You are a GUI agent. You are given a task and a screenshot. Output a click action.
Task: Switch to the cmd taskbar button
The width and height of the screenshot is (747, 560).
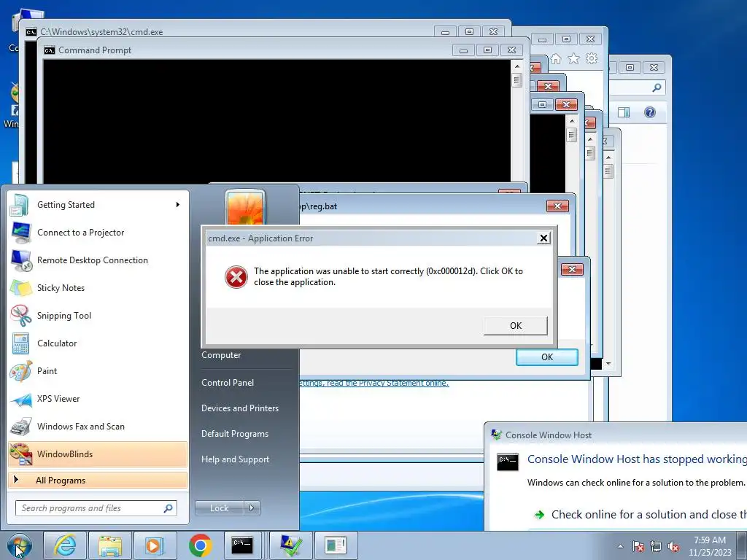(242, 545)
